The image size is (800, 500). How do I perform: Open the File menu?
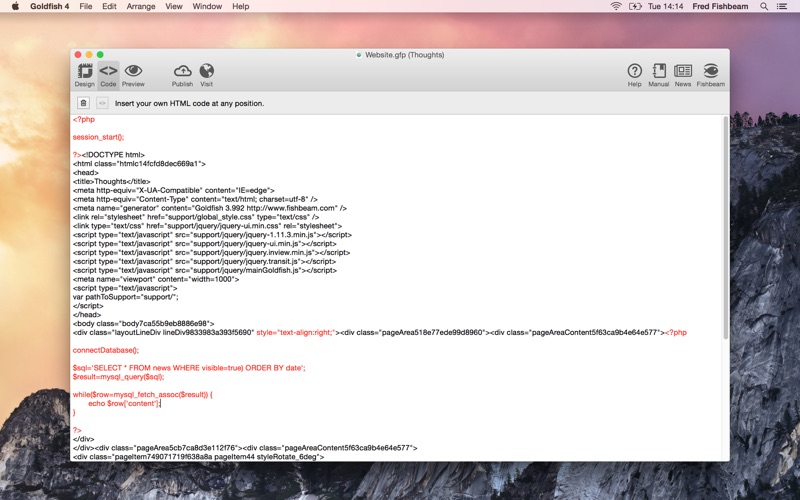click(x=86, y=6)
